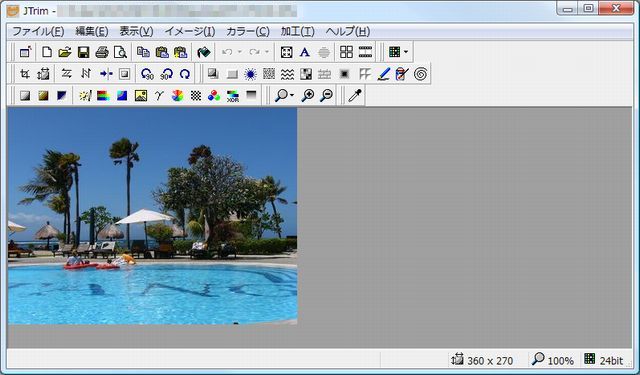Apply the wave distortion effect
The image size is (640, 375).
(x=287, y=74)
